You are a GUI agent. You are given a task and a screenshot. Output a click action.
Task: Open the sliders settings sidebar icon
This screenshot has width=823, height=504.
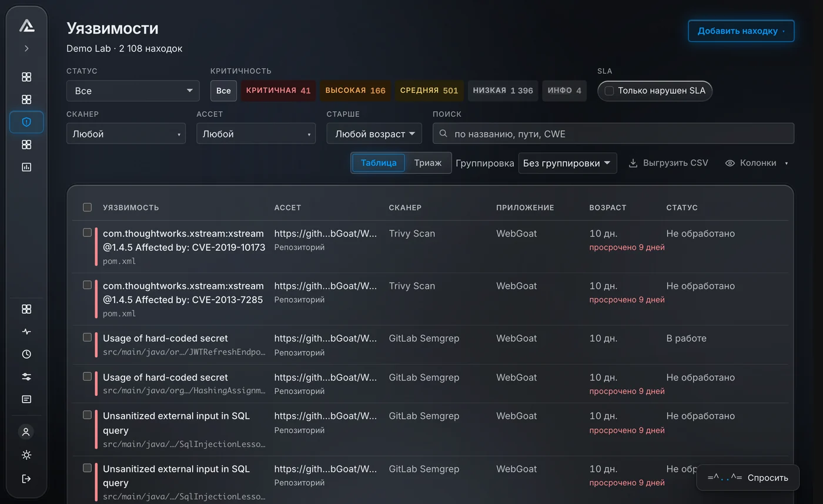click(26, 377)
